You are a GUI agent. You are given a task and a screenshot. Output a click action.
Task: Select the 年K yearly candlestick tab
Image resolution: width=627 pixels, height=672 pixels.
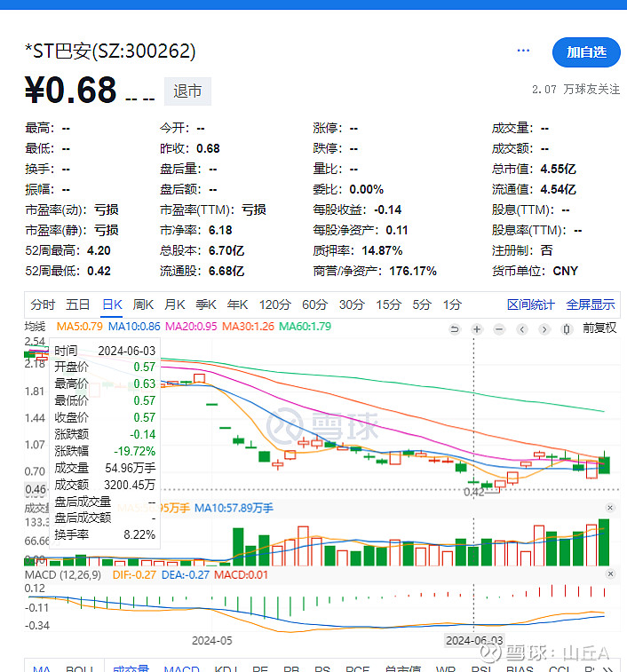point(237,304)
